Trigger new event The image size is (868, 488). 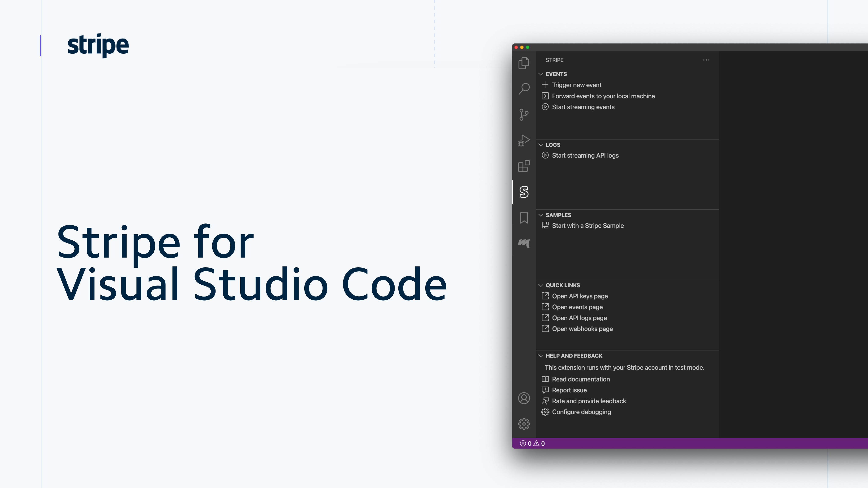576,85
